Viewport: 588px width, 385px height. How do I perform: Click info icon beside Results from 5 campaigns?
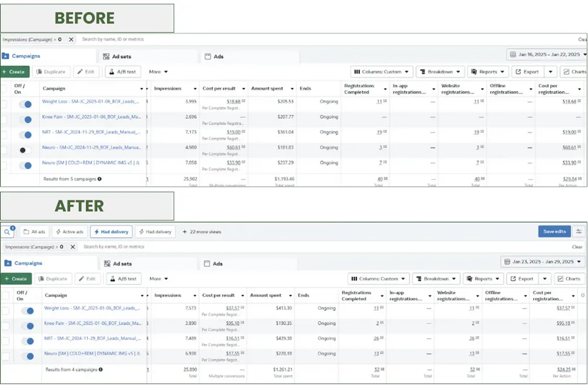click(x=99, y=179)
